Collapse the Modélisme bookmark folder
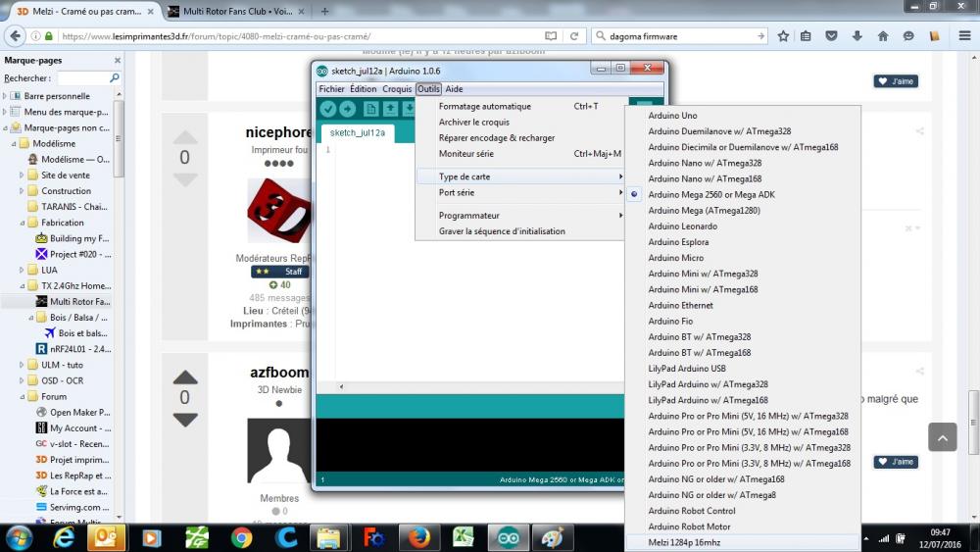Screen dimensions: 980x552 14,144
